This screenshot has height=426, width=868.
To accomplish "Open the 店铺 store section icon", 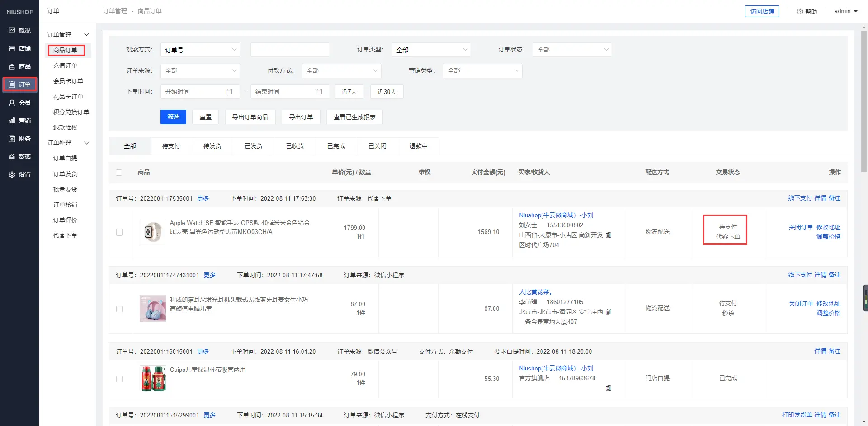I will tap(12, 48).
